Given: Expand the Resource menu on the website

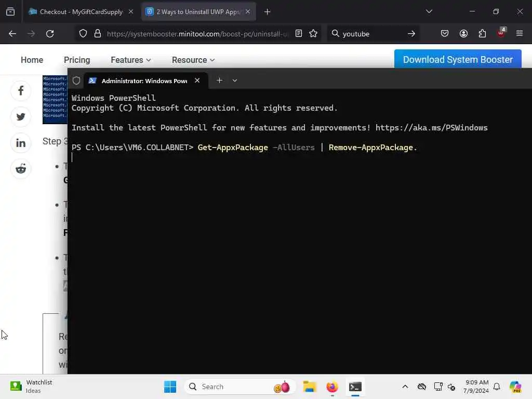Looking at the screenshot, I should pos(193,60).
